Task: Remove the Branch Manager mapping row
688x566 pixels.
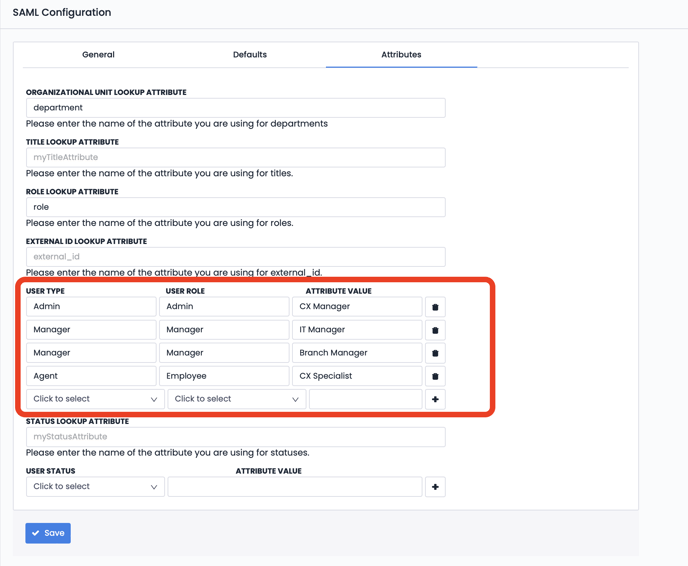Action: coord(435,353)
